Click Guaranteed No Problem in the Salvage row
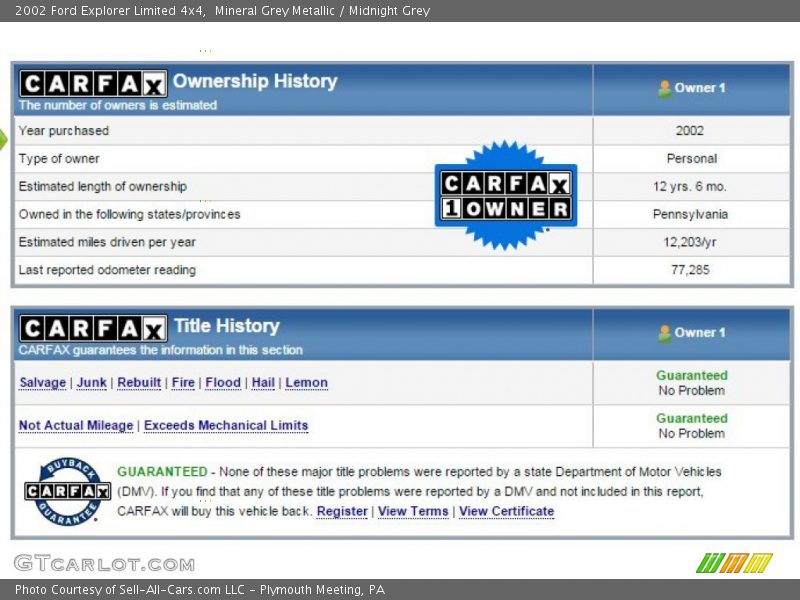The image size is (800, 600). coord(692,383)
